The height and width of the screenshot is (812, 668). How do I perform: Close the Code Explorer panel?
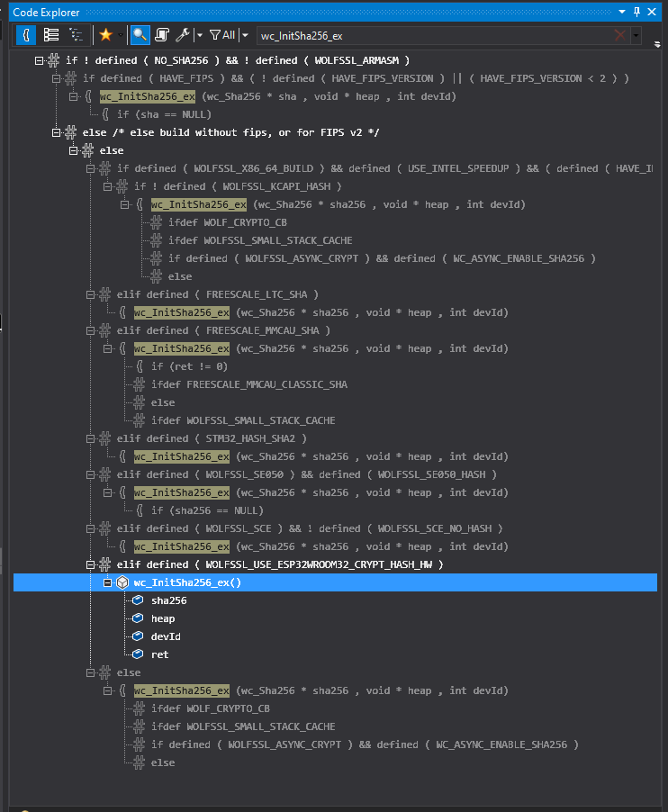[652, 12]
